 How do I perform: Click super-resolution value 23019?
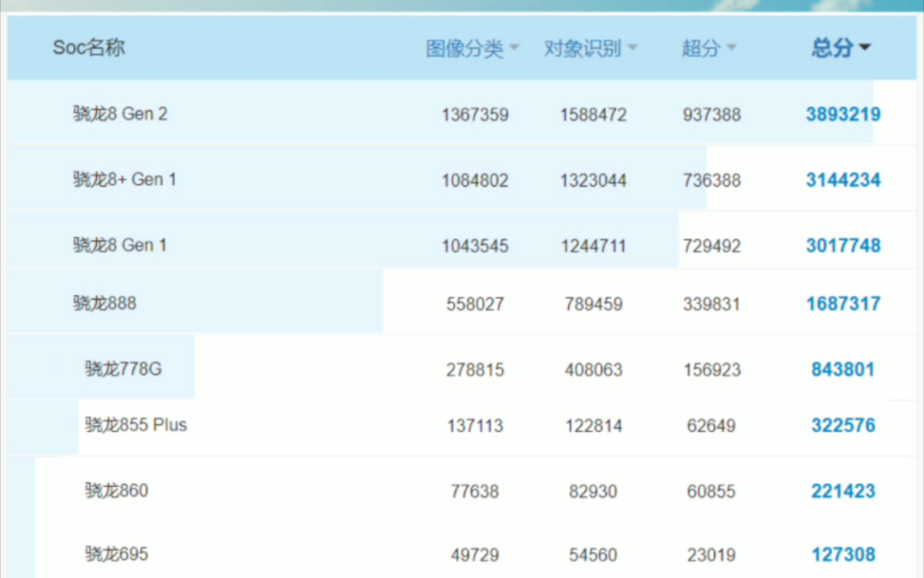(x=711, y=555)
